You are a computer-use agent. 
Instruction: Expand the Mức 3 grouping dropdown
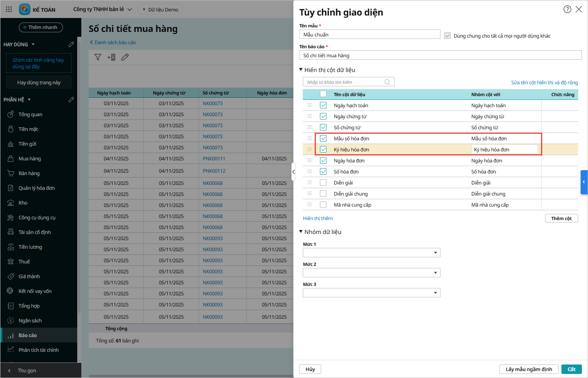pos(371,293)
